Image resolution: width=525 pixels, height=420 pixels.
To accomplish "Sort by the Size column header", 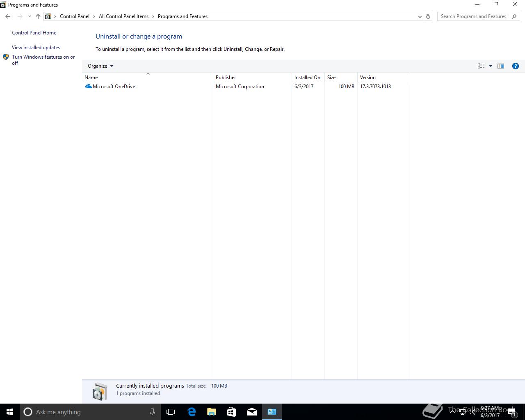I will pos(341,78).
